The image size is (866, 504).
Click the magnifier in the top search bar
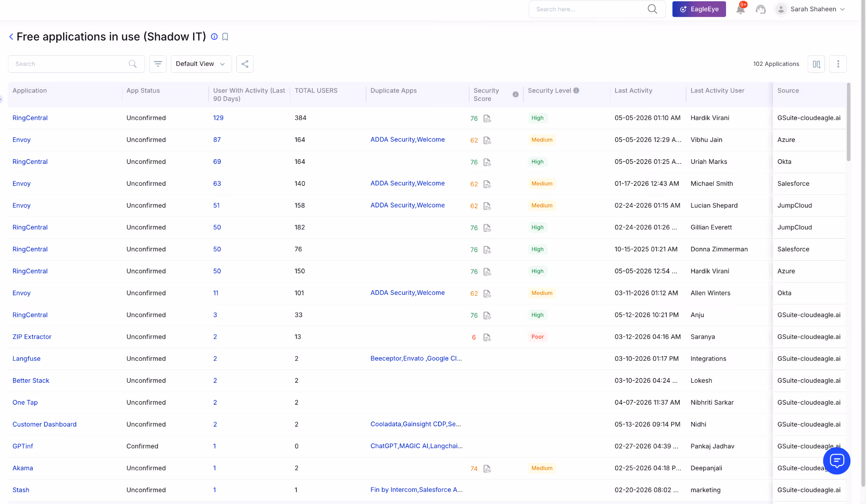point(652,9)
